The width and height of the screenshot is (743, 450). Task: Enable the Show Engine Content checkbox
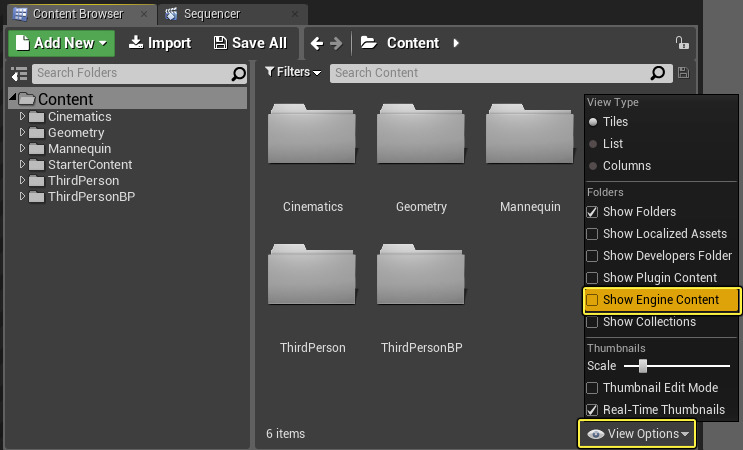593,300
